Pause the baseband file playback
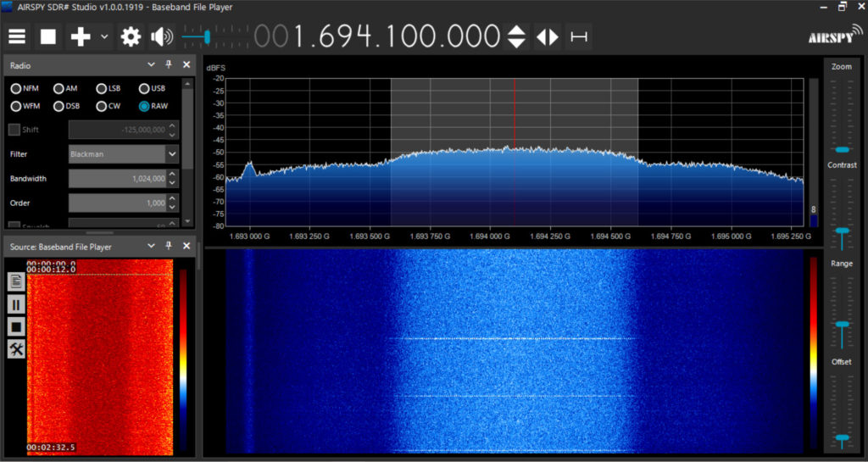Screen dimensions: 868x462 (x=16, y=304)
